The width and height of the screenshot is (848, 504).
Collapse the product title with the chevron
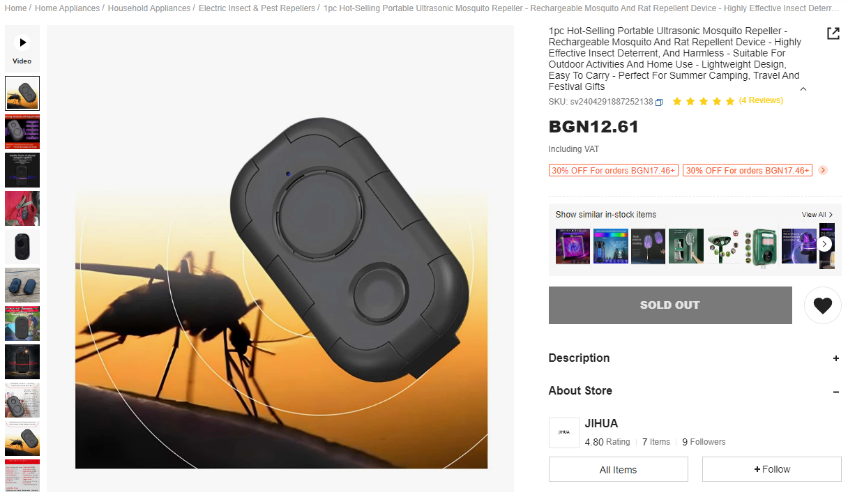pyautogui.click(x=803, y=89)
